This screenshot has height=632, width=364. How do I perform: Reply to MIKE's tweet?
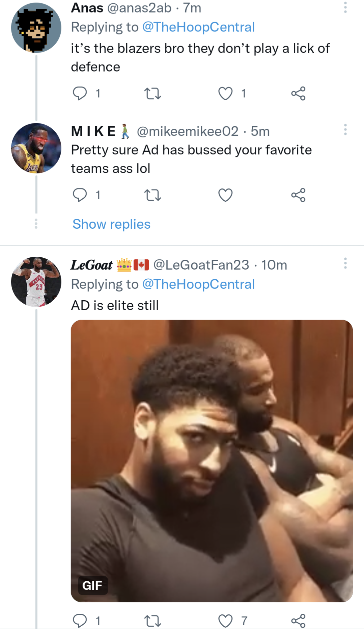coord(81,195)
